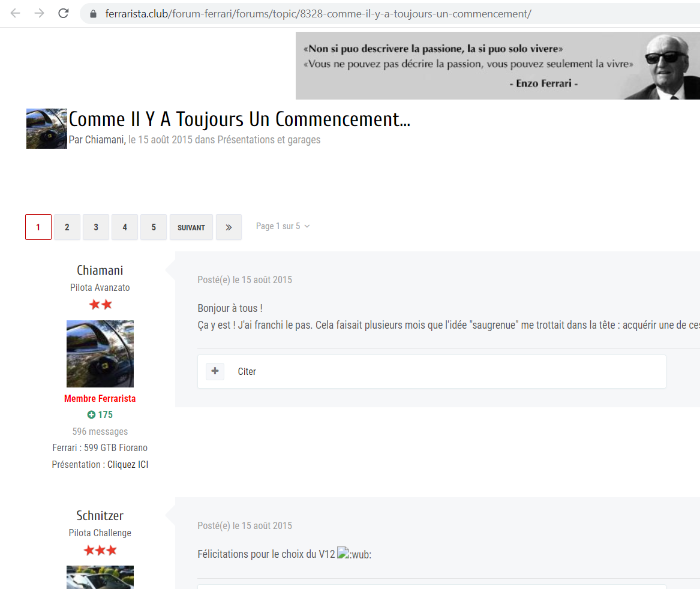Click Citer to quote Chiamani's post

tap(247, 372)
